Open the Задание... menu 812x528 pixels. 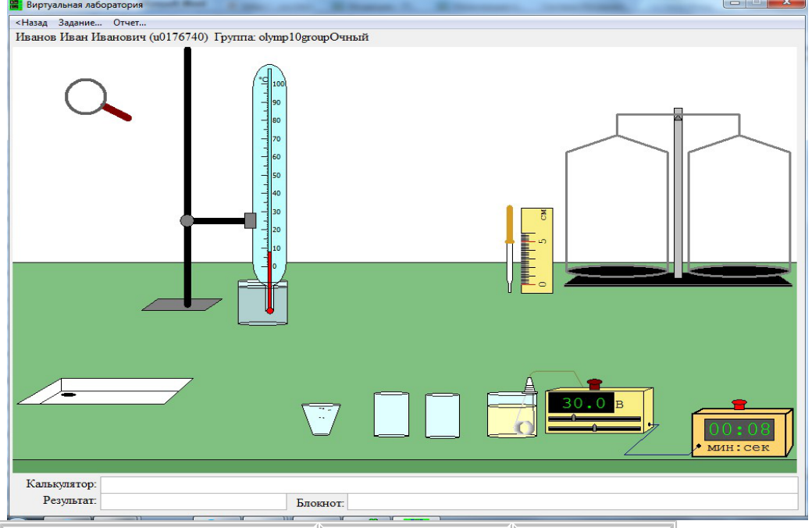click(80, 23)
